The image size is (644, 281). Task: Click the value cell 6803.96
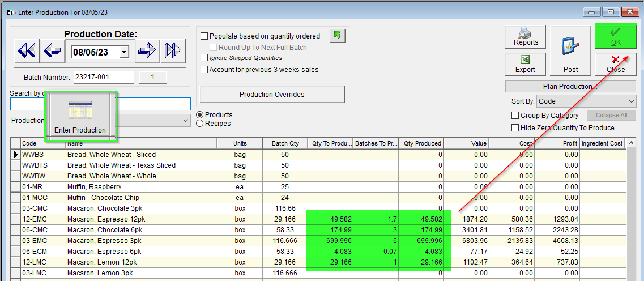pyautogui.click(x=467, y=240)
